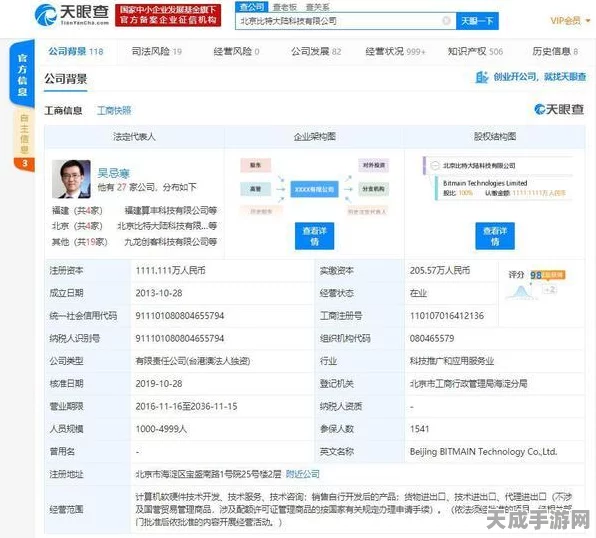Click the 法定代表人 column header
Image resolution: width=596 pixels, height=538 pixels.
click(134, 136)
